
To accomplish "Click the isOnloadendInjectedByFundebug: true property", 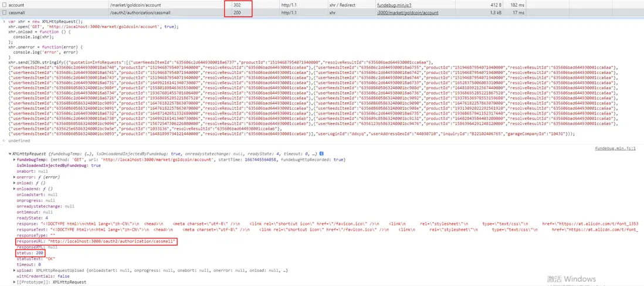I will (59, 165).
